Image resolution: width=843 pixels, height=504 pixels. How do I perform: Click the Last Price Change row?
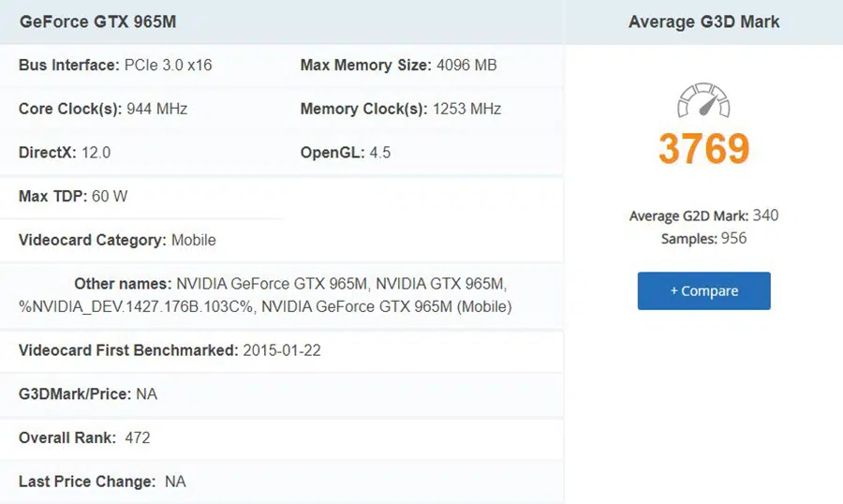(x=102, y=482)
